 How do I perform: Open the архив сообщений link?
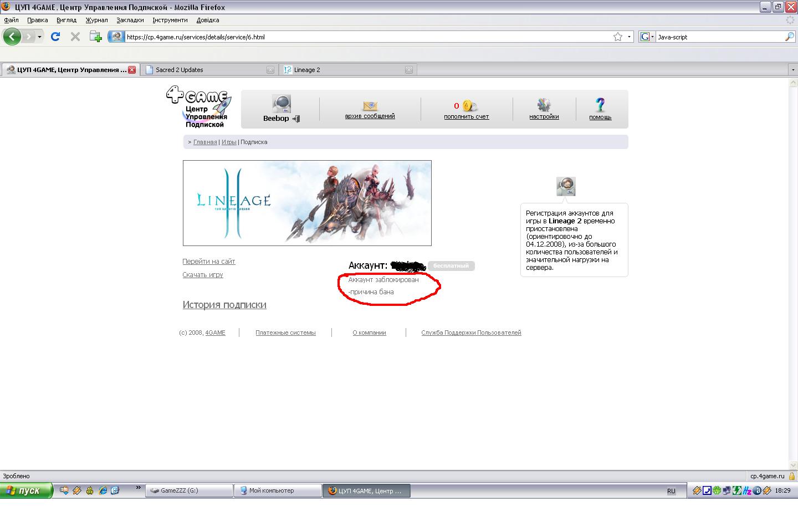(x=370, y=116)
